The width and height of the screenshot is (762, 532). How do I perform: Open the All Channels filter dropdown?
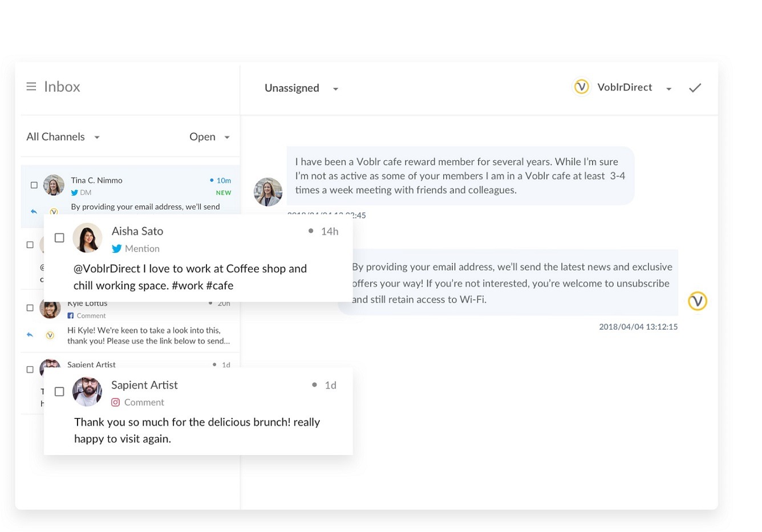click(x=63, y=137)
